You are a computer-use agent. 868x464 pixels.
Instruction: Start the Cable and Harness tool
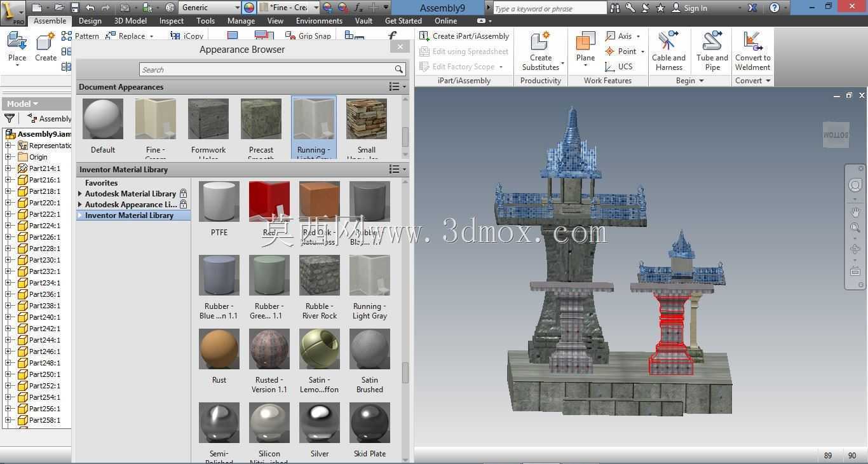pos(668,51)
